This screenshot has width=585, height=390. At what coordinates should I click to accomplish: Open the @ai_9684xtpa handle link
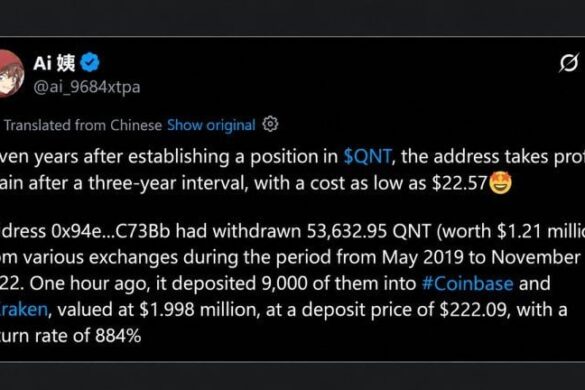pos(87,87)
